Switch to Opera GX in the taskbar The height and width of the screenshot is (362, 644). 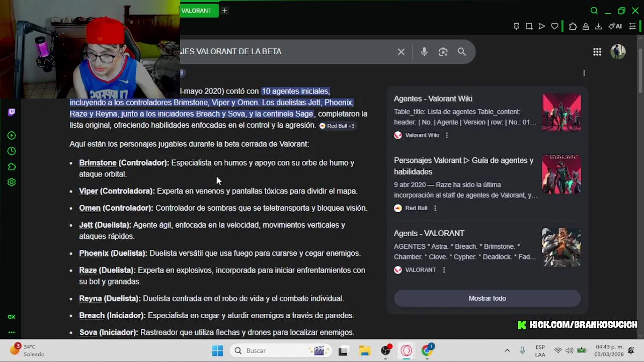tap(407, 350)
